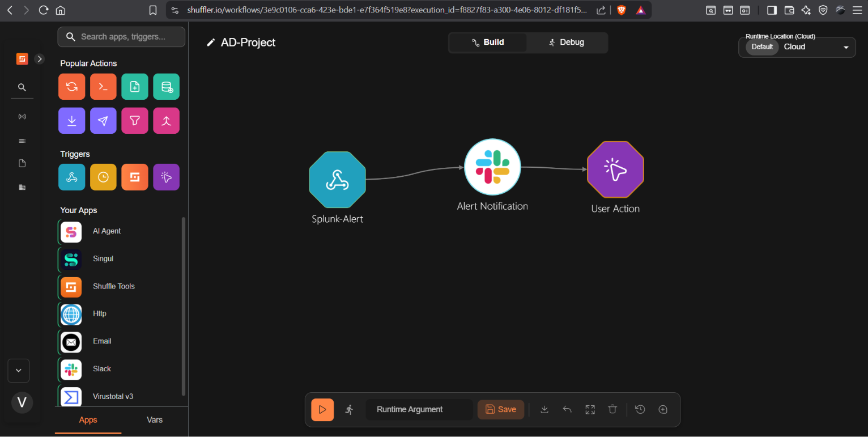The image size is (868, 437).
Task: Switch to the Build tab
Action: click(488, 43)
